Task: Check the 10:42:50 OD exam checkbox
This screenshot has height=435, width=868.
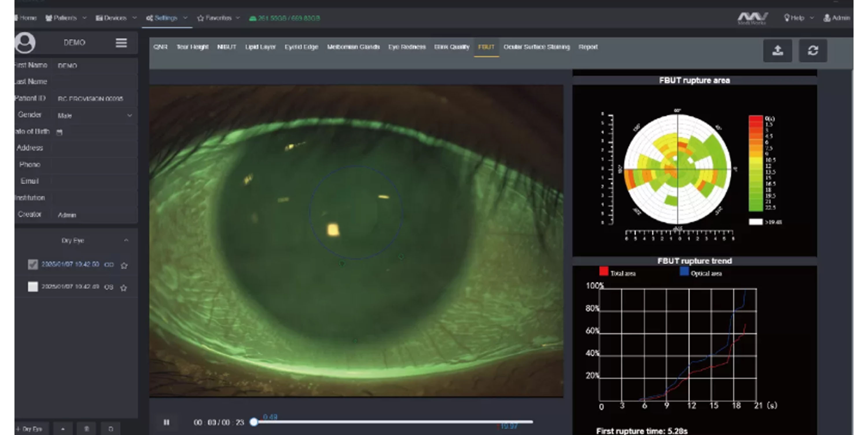Action: pos(33,264)
